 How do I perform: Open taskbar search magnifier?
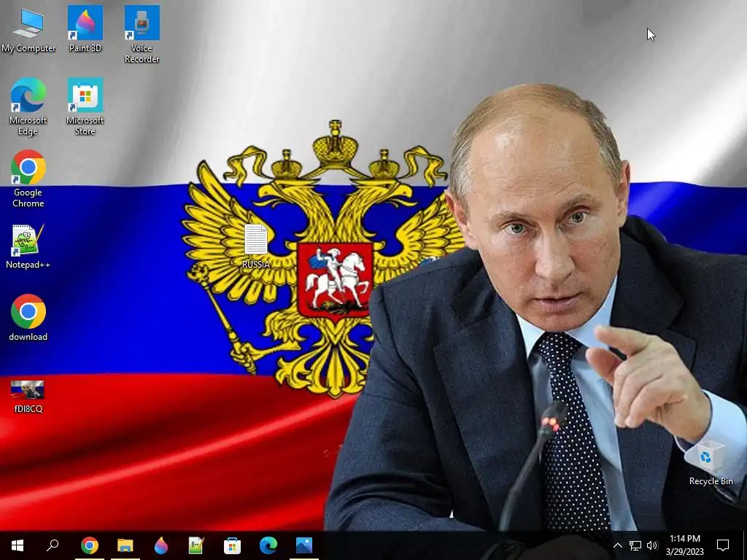53,545
